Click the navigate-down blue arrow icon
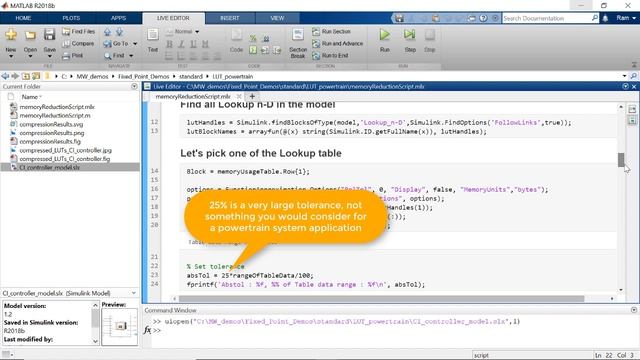Screen dimensions: 640x360 point(119,31)
